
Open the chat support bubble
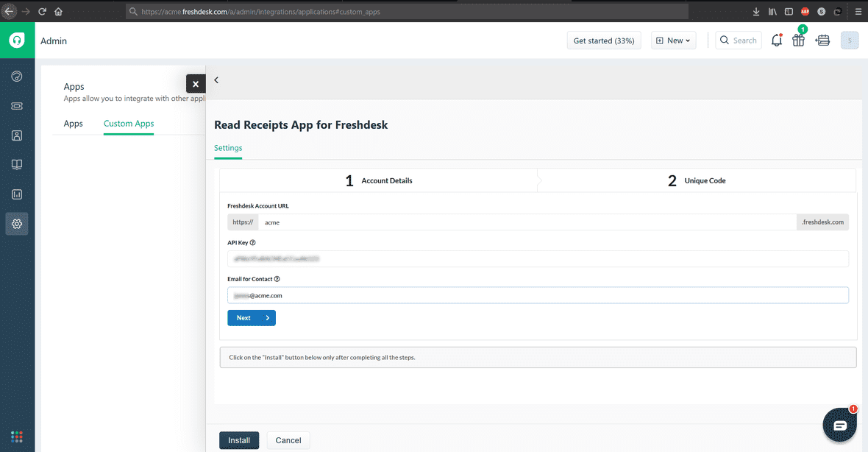tap(839, 425)
